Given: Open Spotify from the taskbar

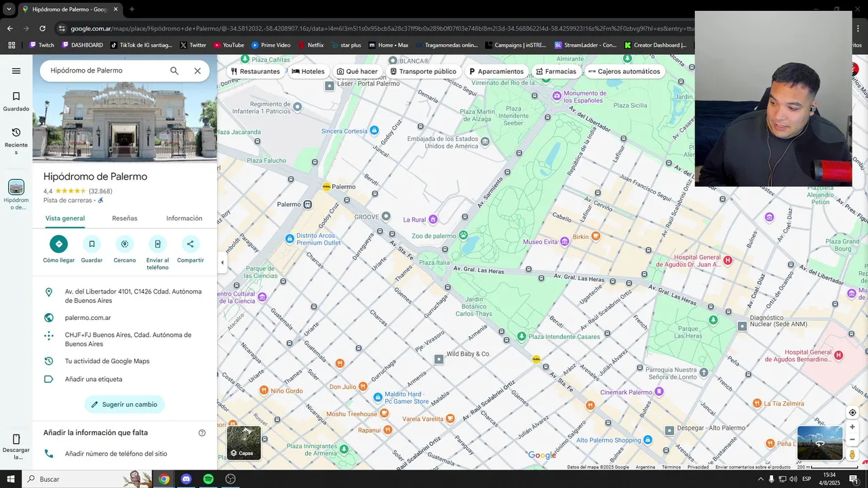Looking at the screenshot, I should 208,479.
